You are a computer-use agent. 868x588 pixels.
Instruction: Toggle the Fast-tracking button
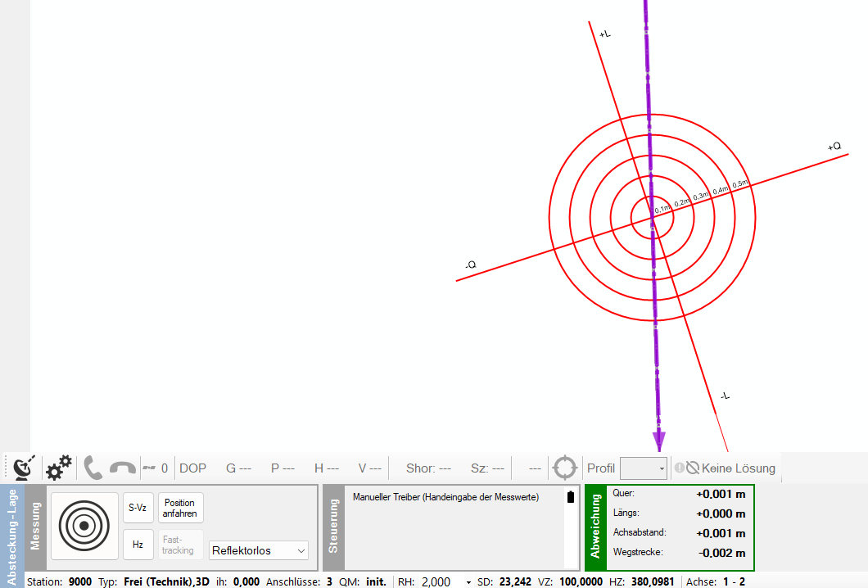(178, 545)
